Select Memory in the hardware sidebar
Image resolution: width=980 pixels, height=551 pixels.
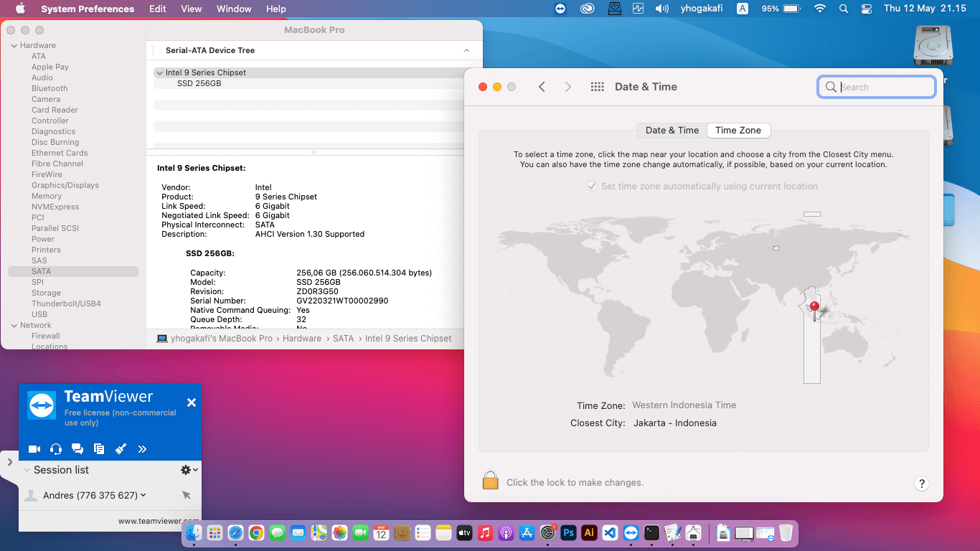pos(47,196)
